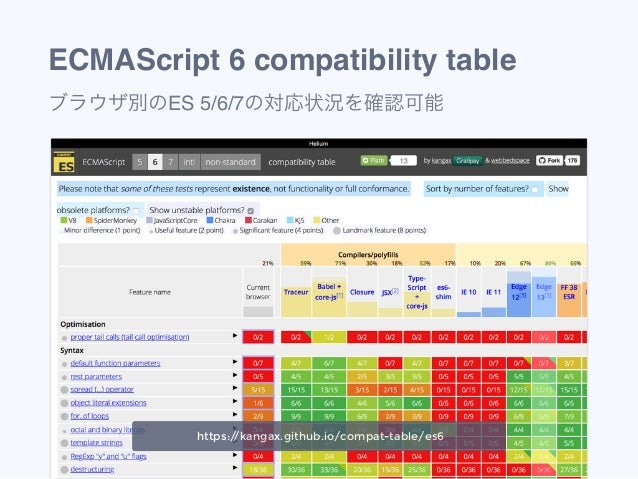Click the IE 10 column header
The width and height of the screenshot is (638, 479).
tap(468, 292)
